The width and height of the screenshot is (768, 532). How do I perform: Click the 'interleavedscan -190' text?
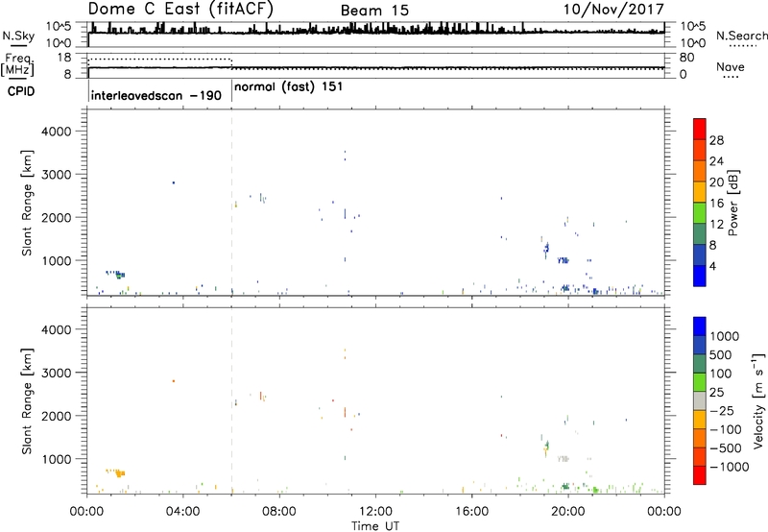156,95
